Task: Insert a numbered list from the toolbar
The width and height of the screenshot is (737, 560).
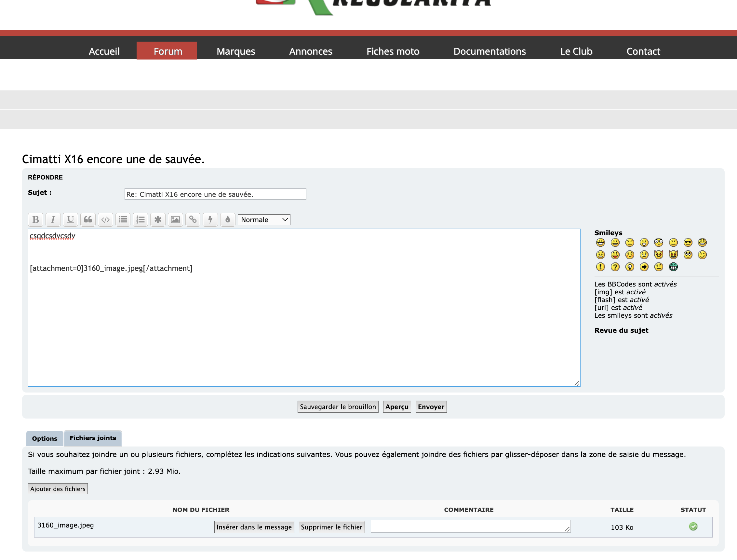Action: [x=140, y=220]
